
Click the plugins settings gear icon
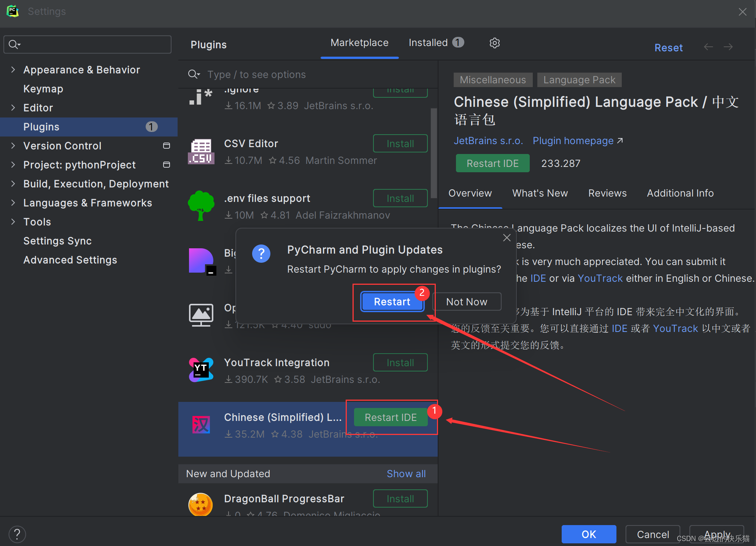coord(494,43)
